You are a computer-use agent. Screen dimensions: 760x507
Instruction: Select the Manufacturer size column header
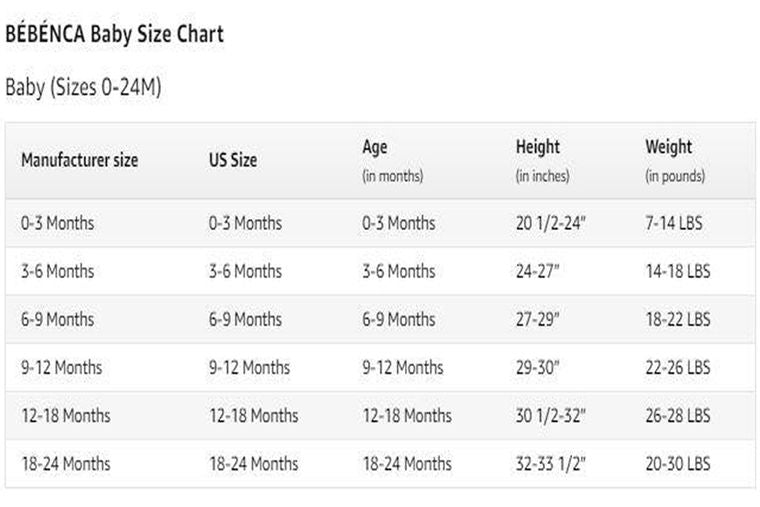click(79, 160)
